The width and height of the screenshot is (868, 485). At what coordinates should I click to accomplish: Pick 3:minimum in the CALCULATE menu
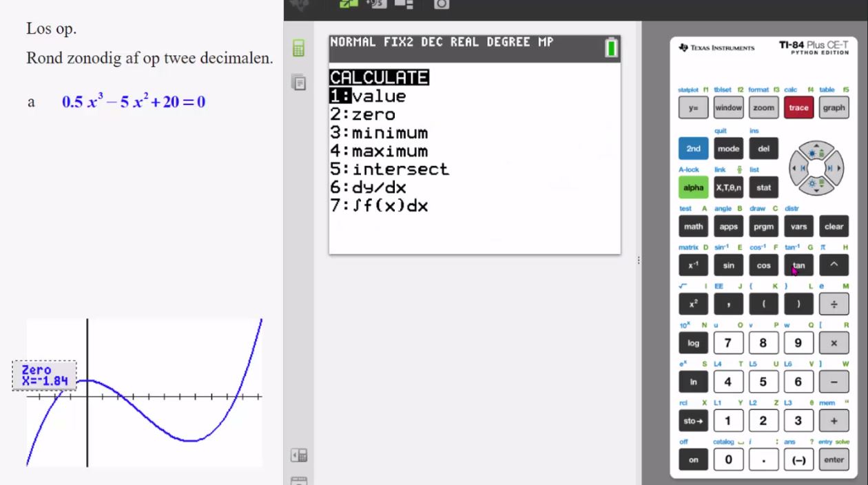[x=379, y=133]
